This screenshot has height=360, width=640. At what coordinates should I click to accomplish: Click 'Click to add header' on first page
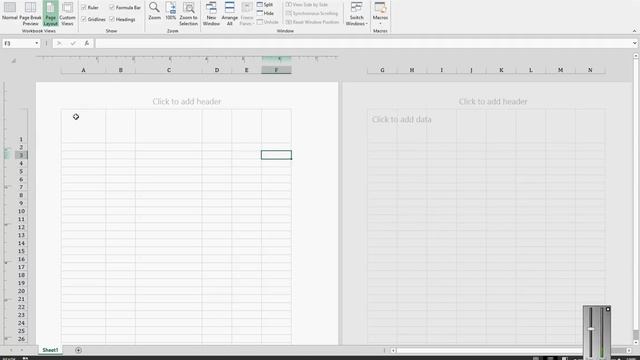point(187,101)
